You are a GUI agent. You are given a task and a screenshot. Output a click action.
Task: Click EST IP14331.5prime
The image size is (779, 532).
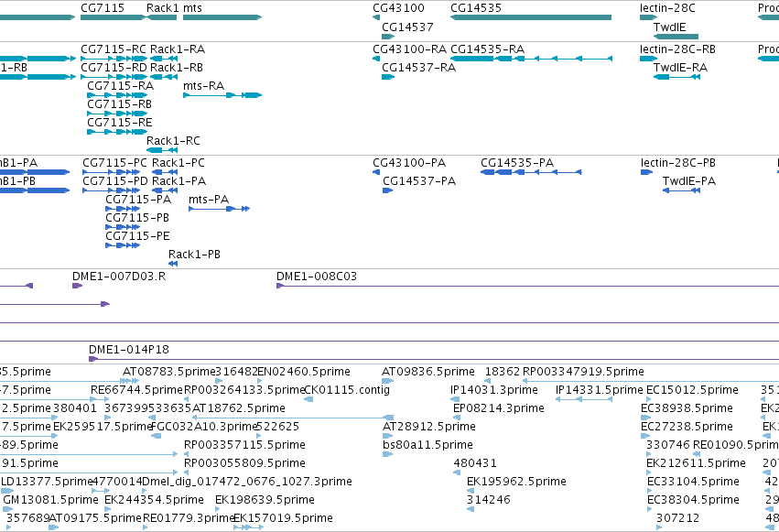[600, 390]
